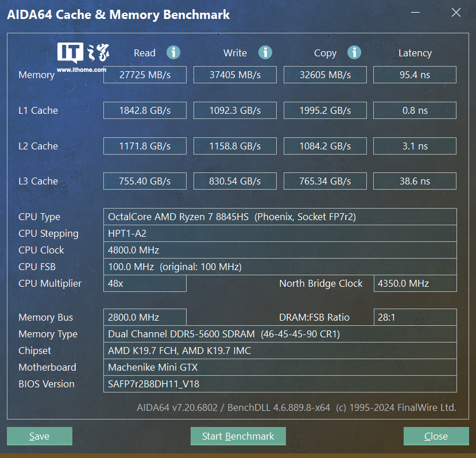476x458 pixels.
Task: Select the L2 Cache Read value 1171.8 GB/s
Action: (x=145, y=146)
